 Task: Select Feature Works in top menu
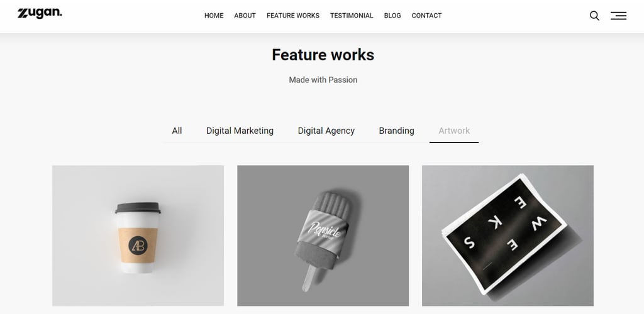[292, 16]
